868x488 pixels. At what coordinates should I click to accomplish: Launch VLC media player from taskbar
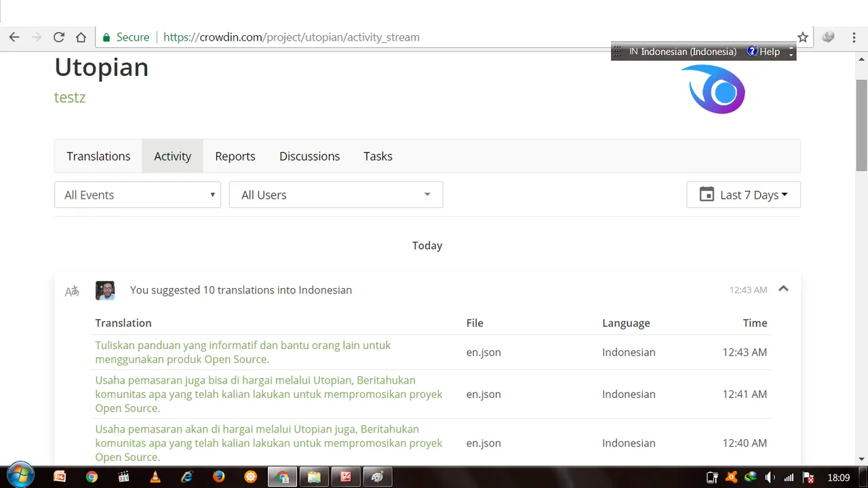click(155, 477)
